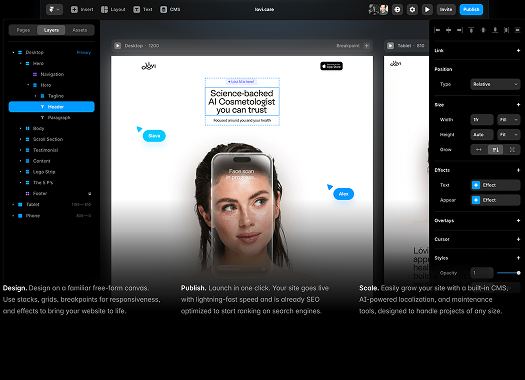Open the Insert menu in toolbar

(82, 9)
